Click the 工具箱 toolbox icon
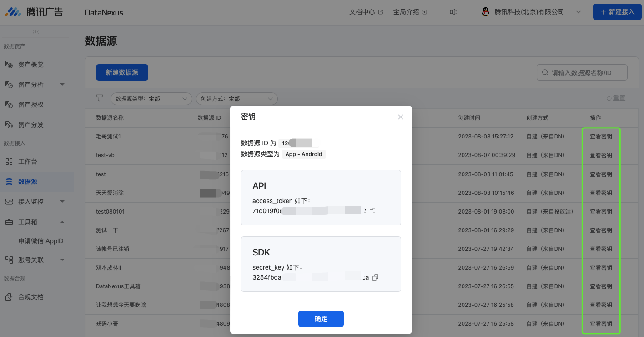644x337 pixels. click(x=9, y=222)
